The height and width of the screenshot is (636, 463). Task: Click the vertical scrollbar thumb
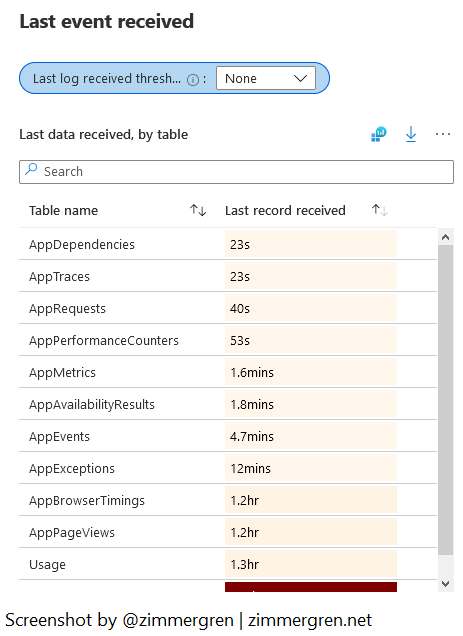pos(446,400)
